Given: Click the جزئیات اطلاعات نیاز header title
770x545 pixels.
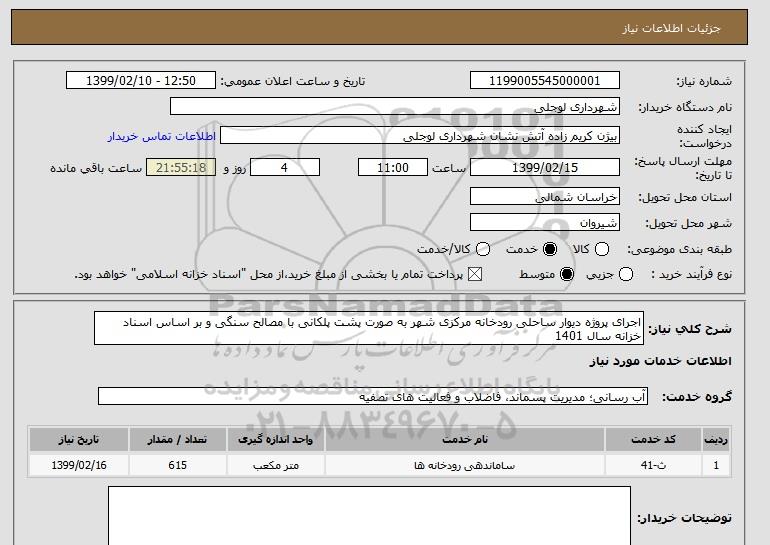Looking at the screenshot, I should (671, 28).
